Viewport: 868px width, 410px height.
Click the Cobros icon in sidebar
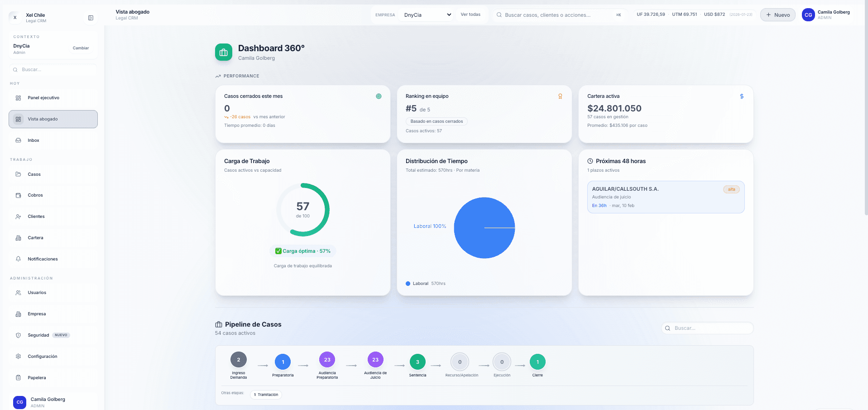point(18,195)
